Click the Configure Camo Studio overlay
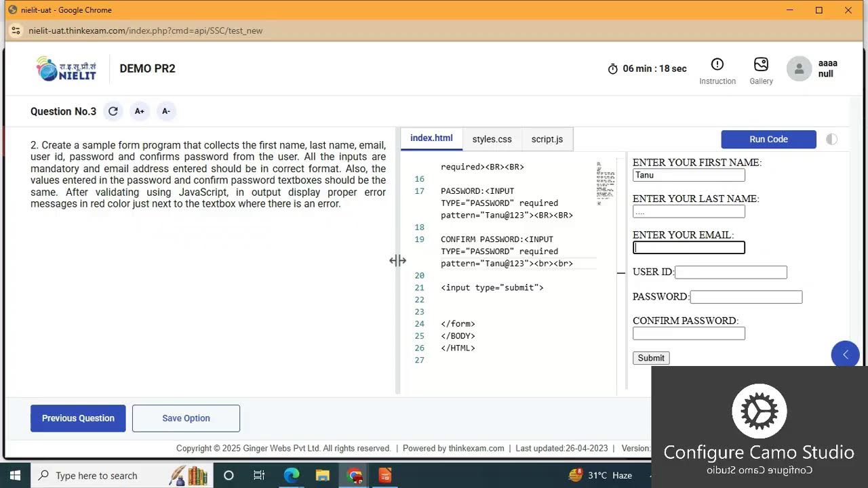868x488 pixels. 759,428
